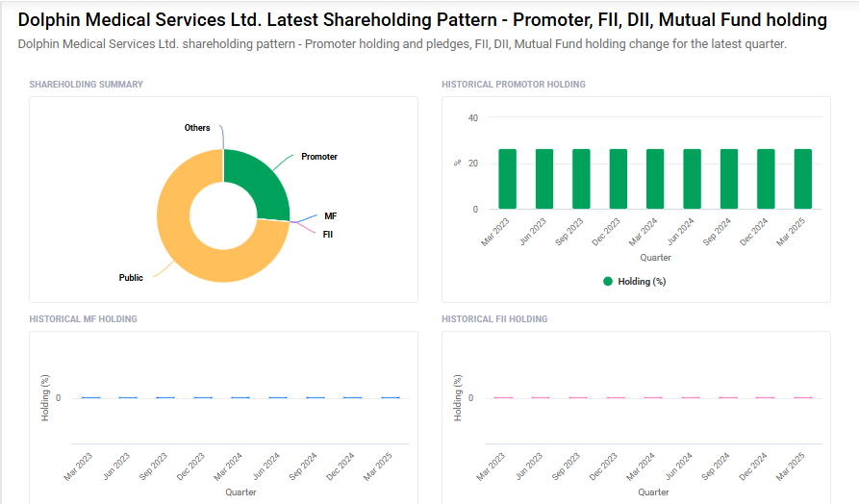Click the Dolphin Medical Services page title
This screenshot has width=859, height=504.
[x=422, y=20]
